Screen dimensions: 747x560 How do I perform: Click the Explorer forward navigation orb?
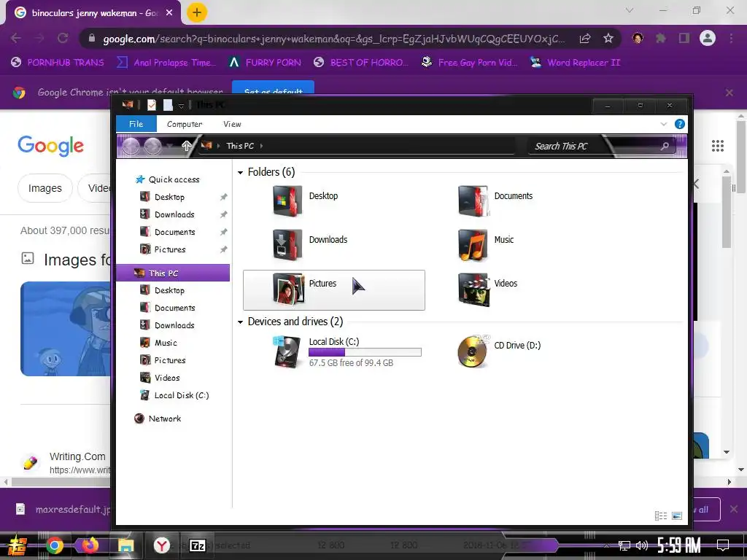pyautogui.click(x=152, y=146)
